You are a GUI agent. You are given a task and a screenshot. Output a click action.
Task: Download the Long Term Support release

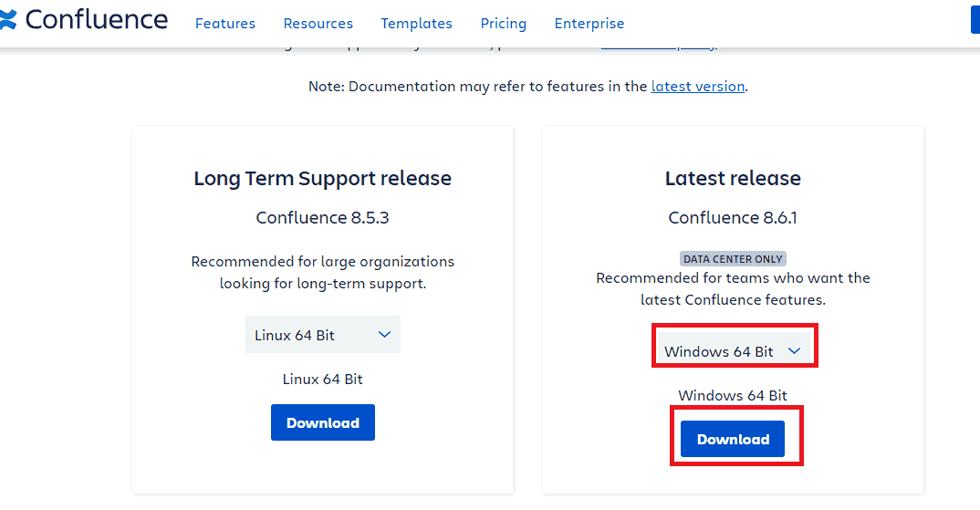(323, 423)
